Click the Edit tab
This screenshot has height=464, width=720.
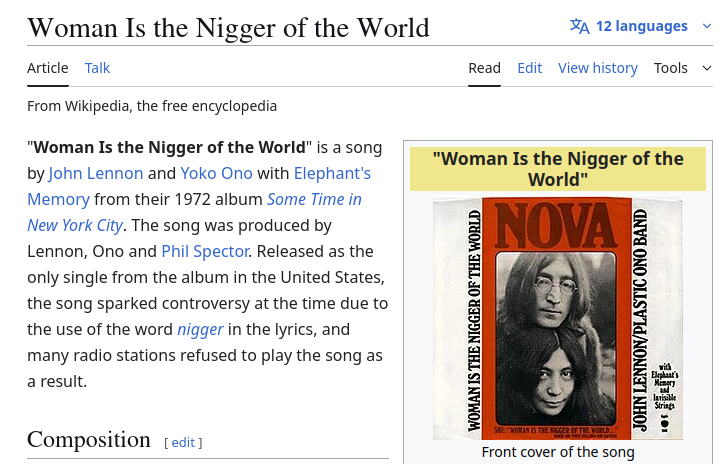click(x=529, y=68)
